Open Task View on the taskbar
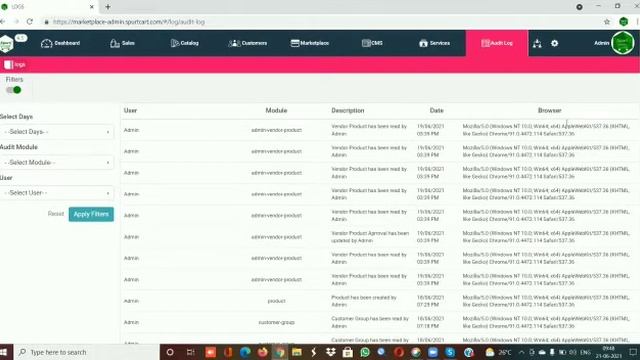 tap(190, 352)
